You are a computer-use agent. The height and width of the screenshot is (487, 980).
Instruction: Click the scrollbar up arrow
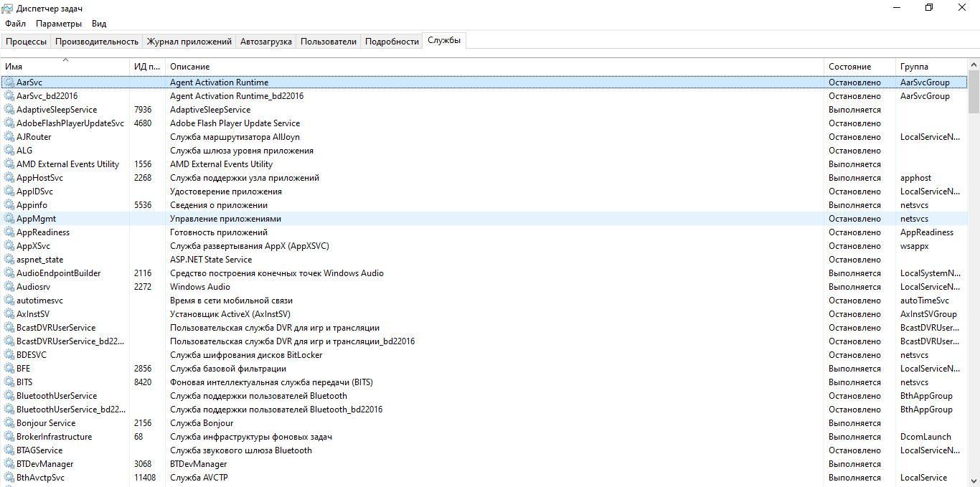[x=974, y=64]
